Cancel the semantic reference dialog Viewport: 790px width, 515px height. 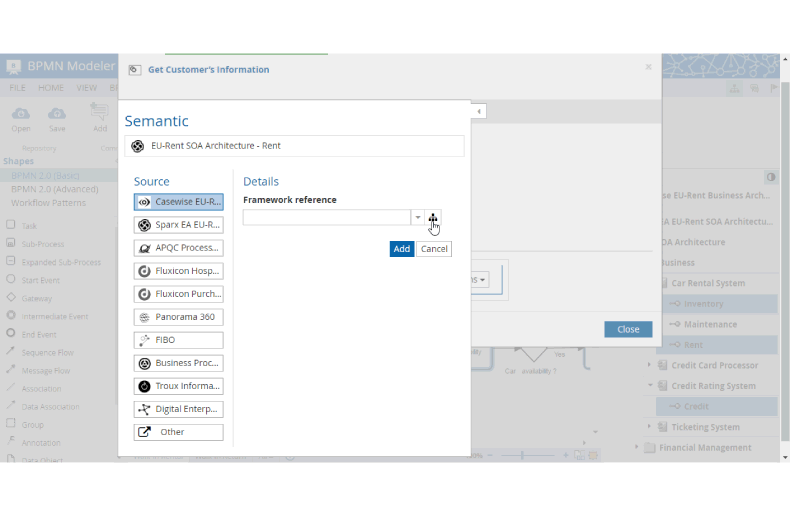(434, 249)
